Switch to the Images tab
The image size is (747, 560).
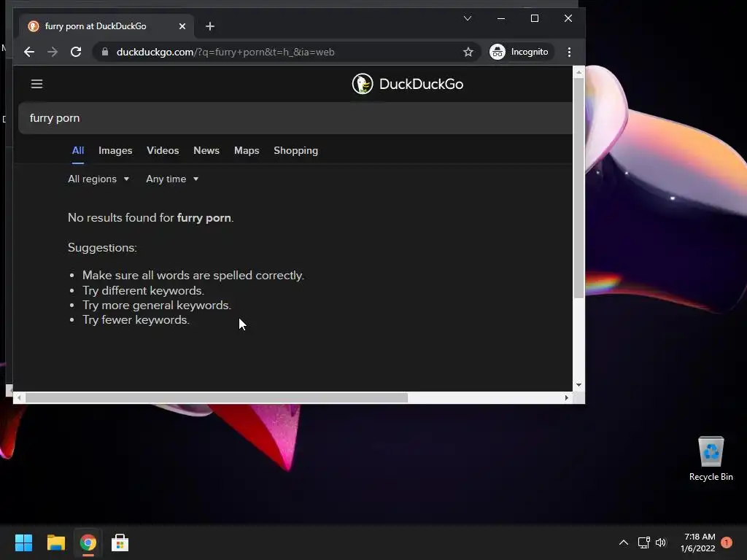coord(115,150)
